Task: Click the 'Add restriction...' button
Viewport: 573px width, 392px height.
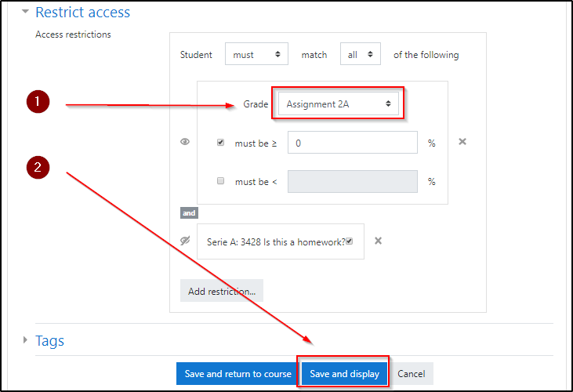Action: coord(222,292)
